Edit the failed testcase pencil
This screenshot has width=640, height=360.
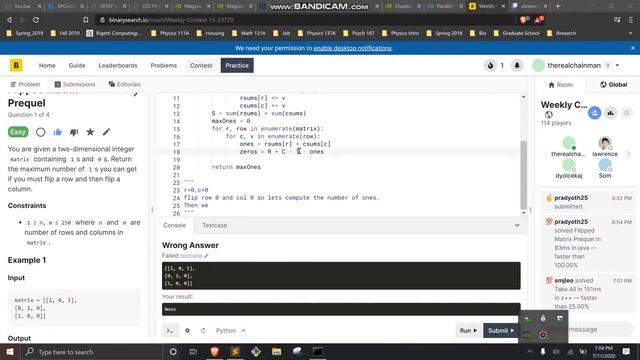[x=207, y=256]
